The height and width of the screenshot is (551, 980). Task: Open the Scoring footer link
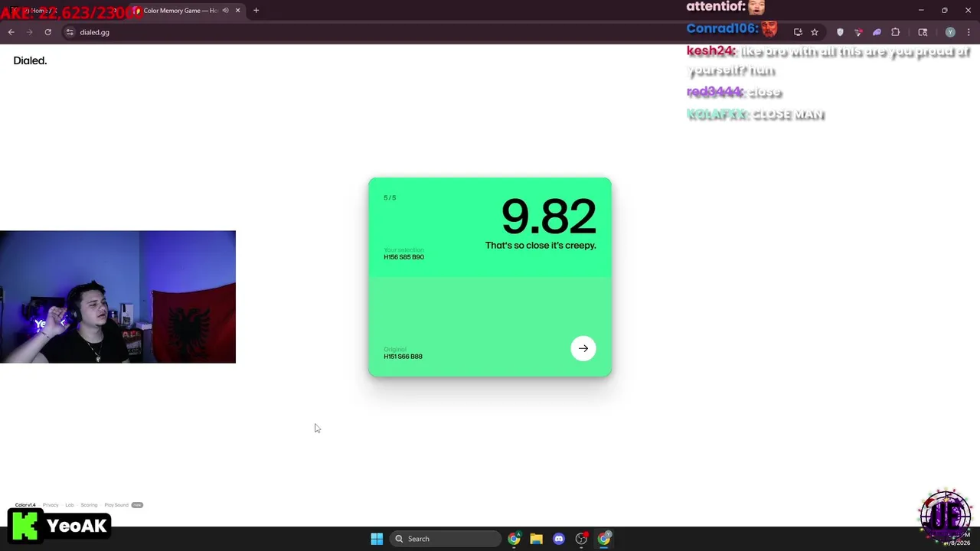click(x=89, y=505)
